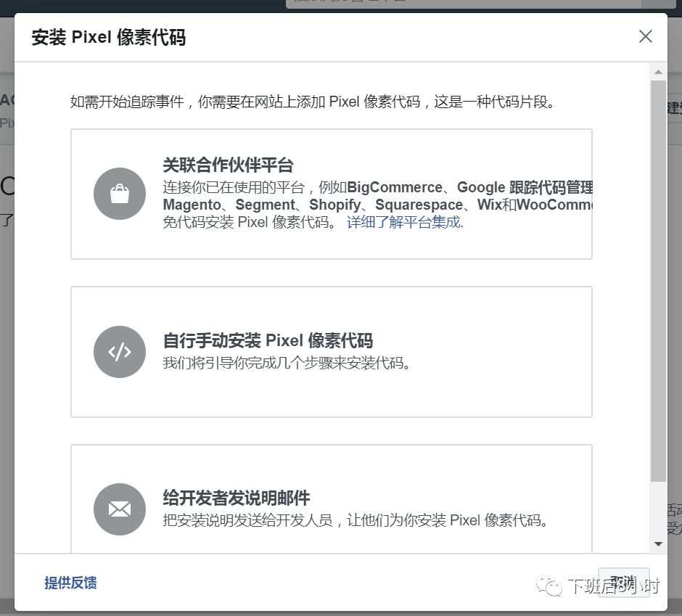This screenshot has height=616, width=682.
Task: Click the 取消 button at dialog bottom
Action: pos(624,583)
